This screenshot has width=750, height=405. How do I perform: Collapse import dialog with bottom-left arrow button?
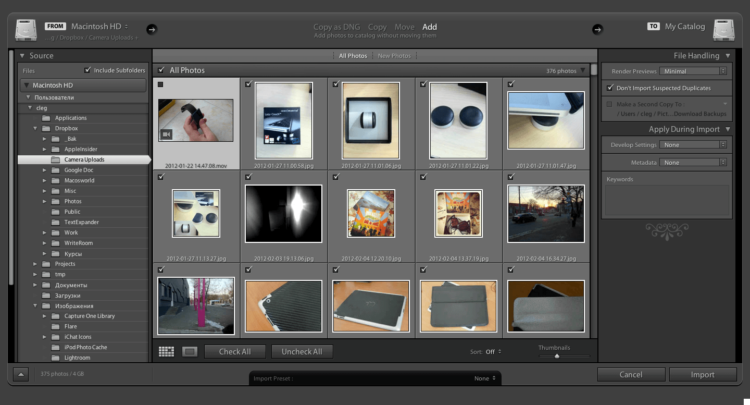(x=21, y=374)
